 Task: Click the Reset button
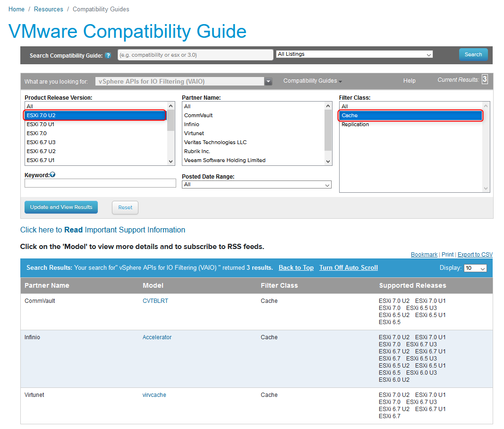click(x=125, y=207)
